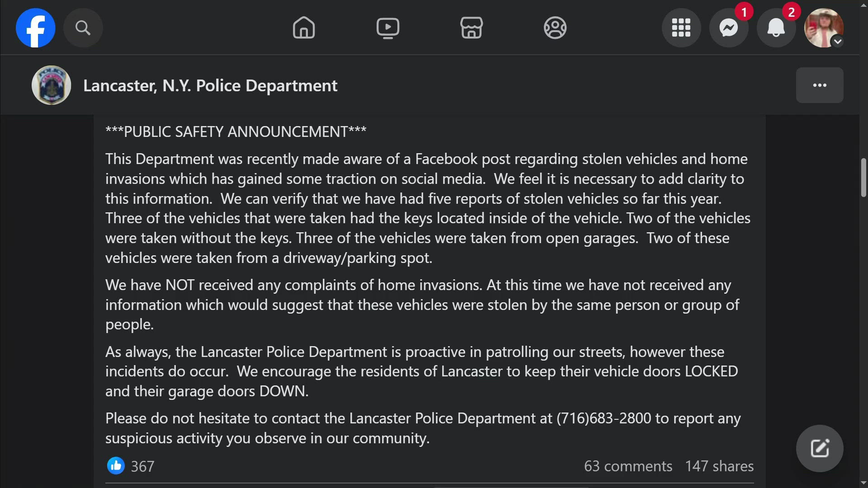View the 63 comments
This screenshot has height=488, width=868.
(x=627, y=466)
